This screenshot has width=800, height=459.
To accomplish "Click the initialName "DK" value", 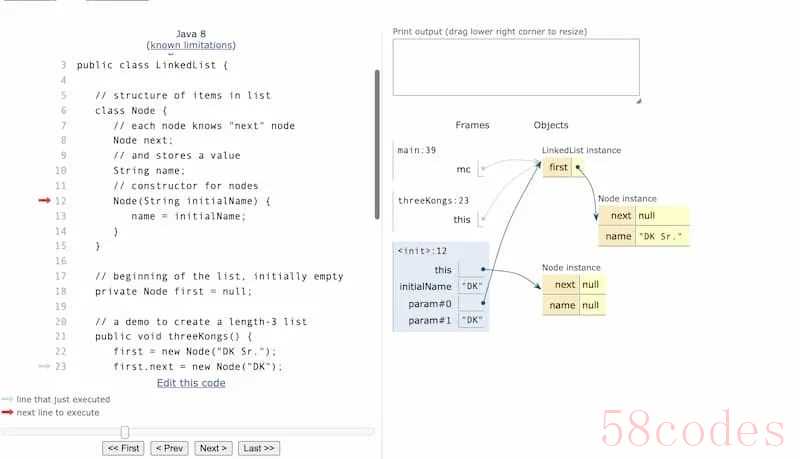I will coord(472,286).
